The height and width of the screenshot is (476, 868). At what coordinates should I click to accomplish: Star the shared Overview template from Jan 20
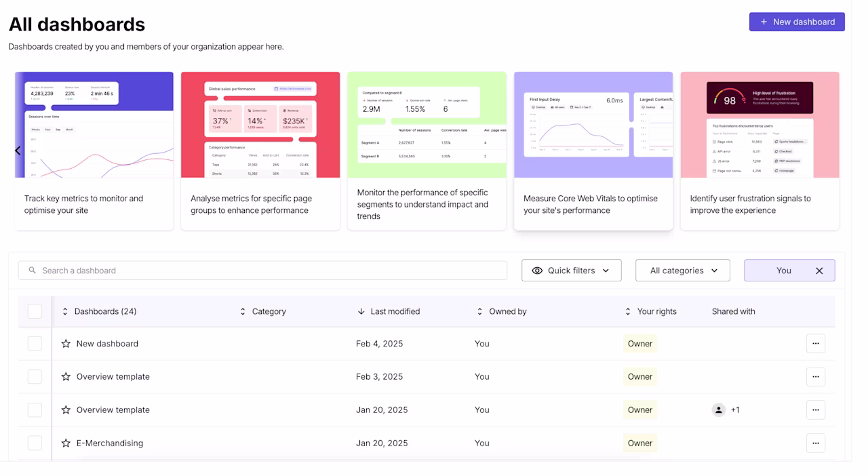[66, 410]
